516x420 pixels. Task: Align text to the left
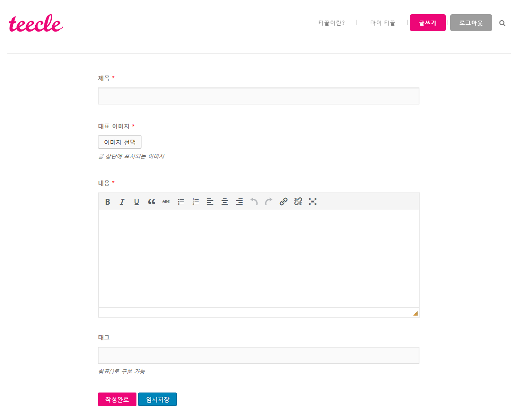tap(210, 202)
